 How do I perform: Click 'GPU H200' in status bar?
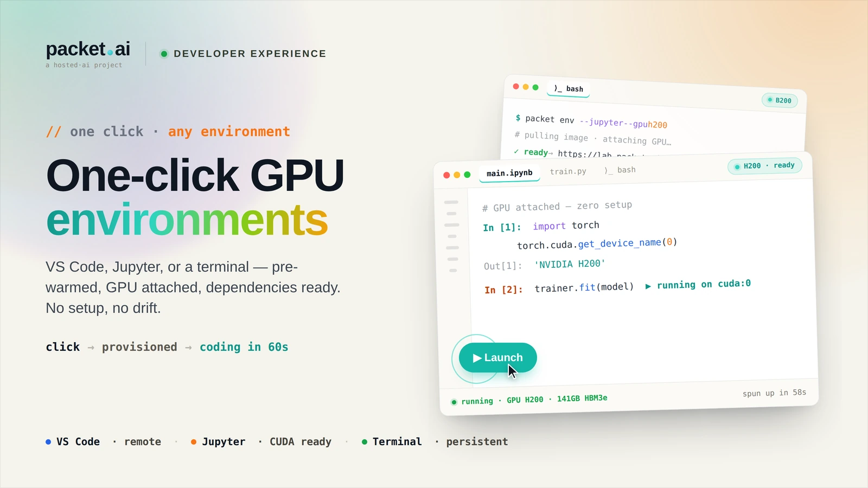coord(525,400)
